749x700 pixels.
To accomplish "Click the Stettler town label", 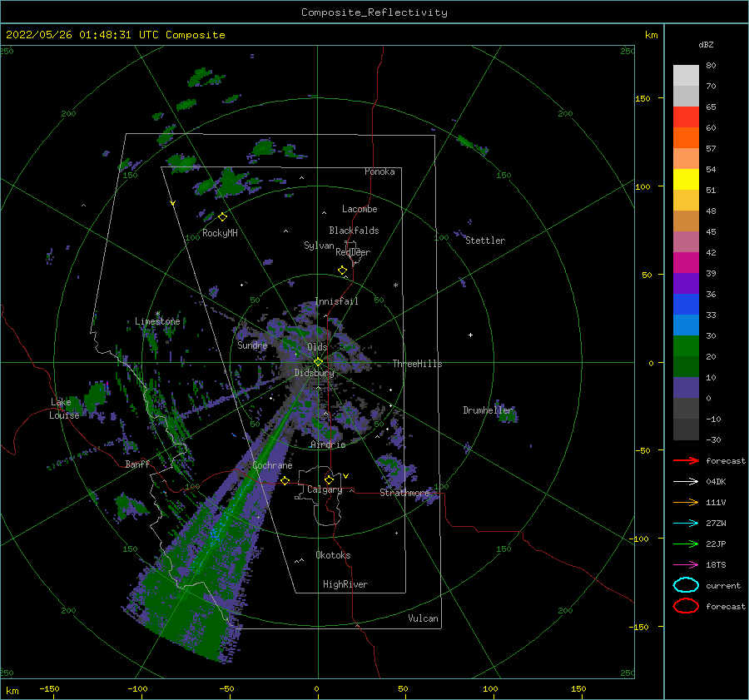I will point(485,241).
